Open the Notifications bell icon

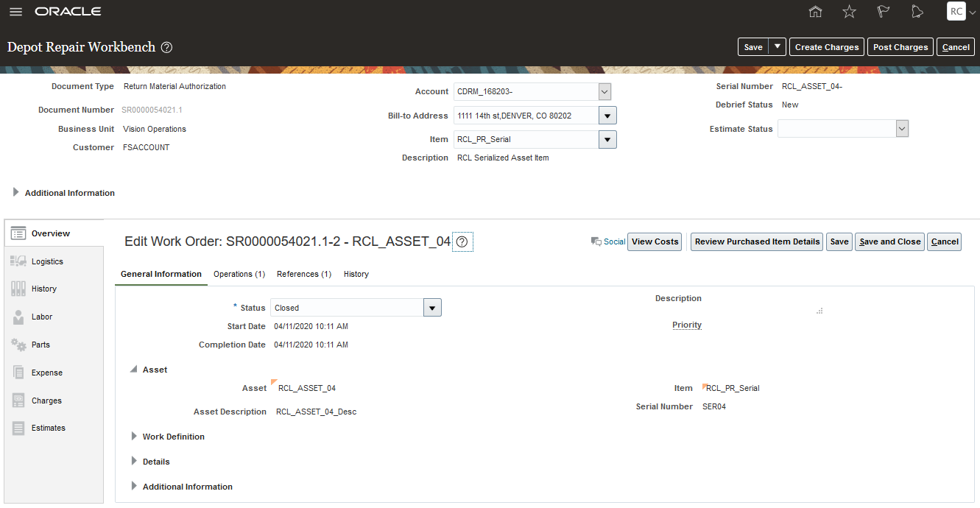(x=917, y=12)
